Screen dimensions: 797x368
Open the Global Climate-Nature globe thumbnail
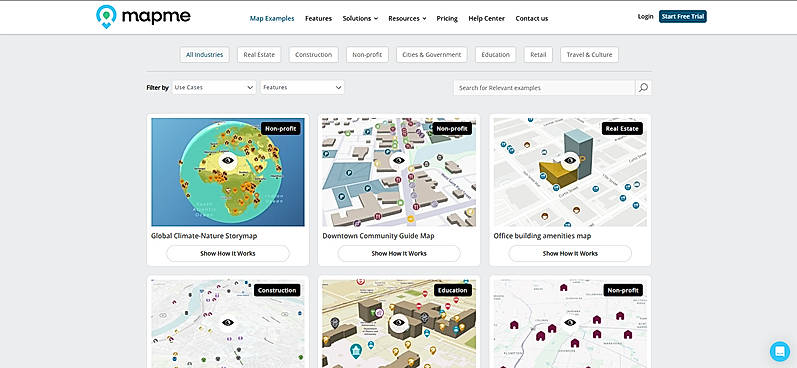click(228, 172)
